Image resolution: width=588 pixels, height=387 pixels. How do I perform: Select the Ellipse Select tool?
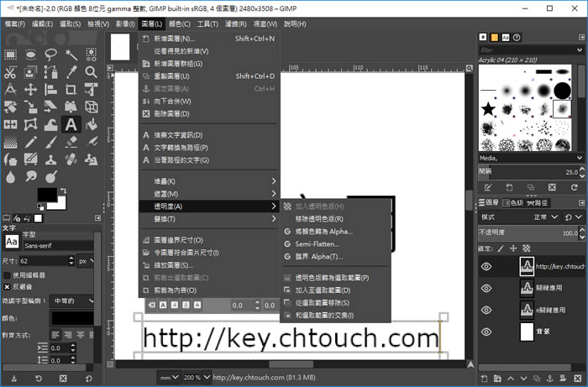tap(31, 55)
